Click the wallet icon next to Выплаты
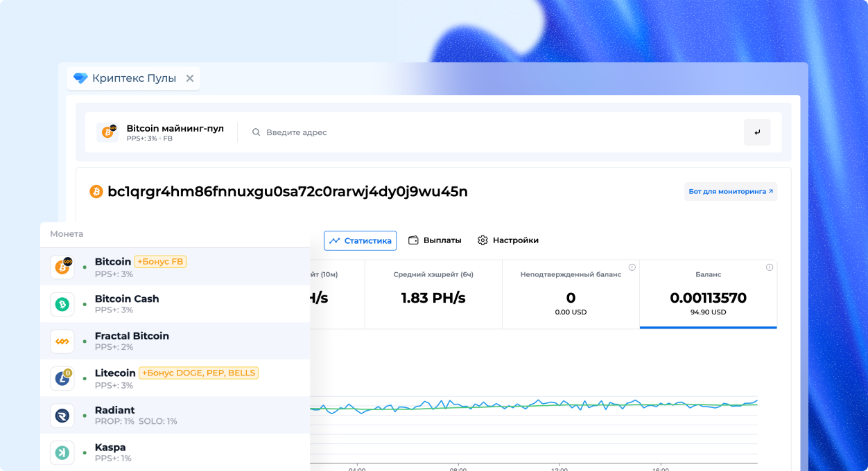Screen dimensions: 868x471 coord(413,240)
